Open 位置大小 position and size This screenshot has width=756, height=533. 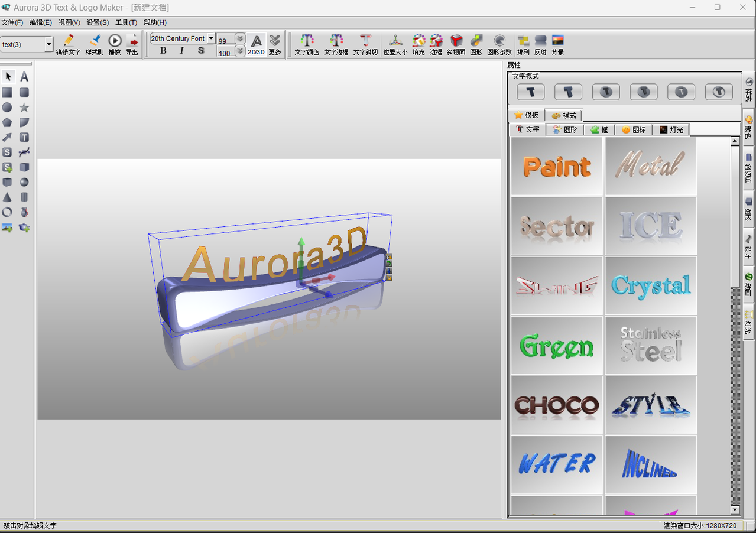click(395, 44)
